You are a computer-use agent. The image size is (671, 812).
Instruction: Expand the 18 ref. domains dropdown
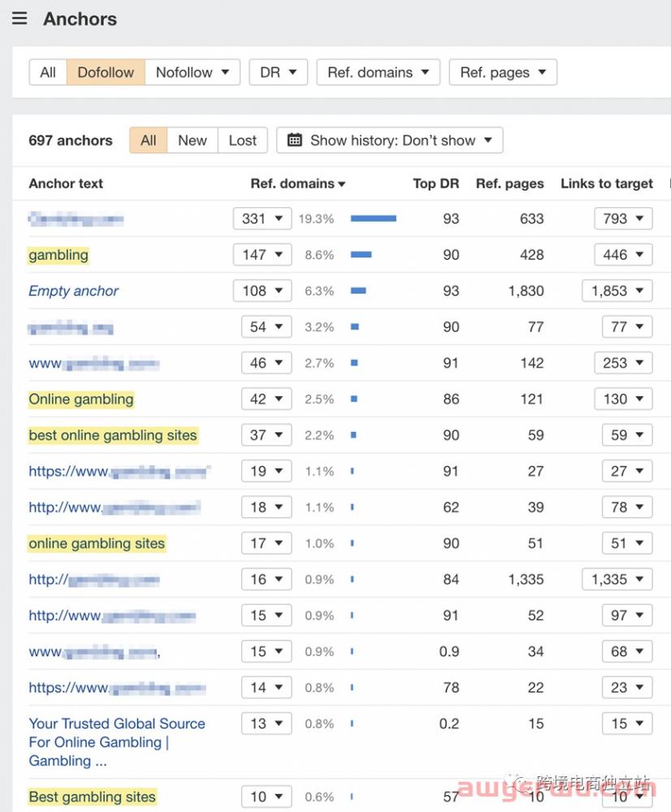[266, 508]
